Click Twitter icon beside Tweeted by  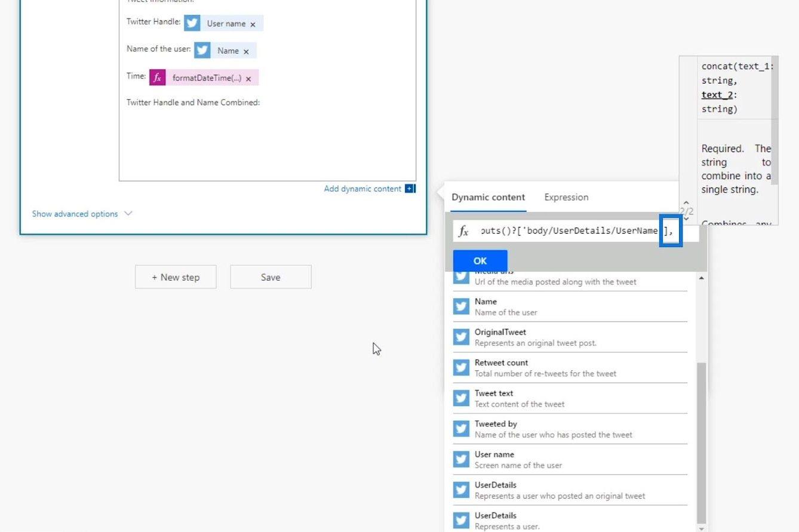pos(461,429)
